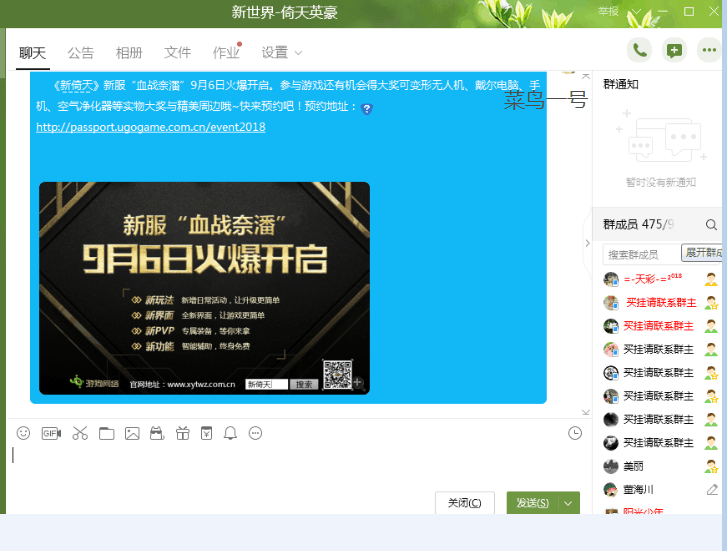Screen dimensions: 727x551
Task: Click the send picture icon
Action: click(x=131, y=433)
